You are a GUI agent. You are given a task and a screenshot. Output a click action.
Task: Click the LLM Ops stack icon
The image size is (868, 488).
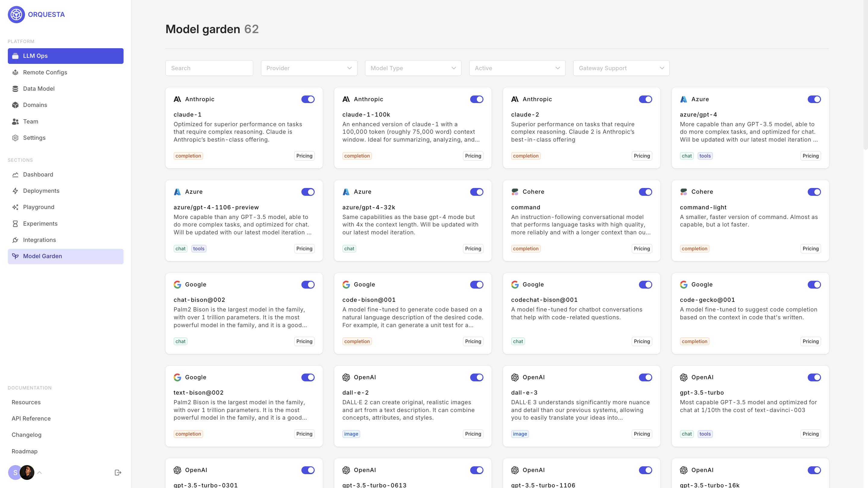(x=15, y=56)
